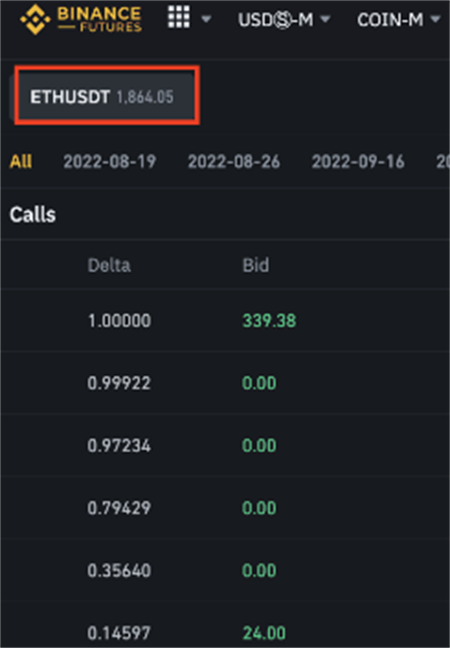The image size is (450, 648).
Task: Click the Delta column header
Action: click(109, 265)
